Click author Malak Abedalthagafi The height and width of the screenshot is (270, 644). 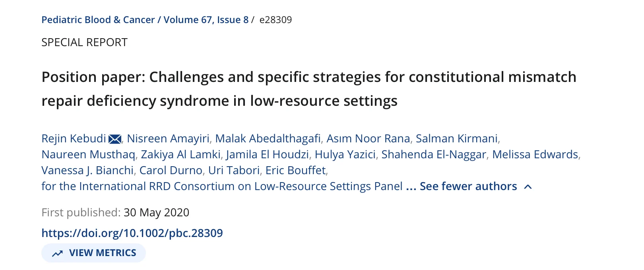point(268,138)
